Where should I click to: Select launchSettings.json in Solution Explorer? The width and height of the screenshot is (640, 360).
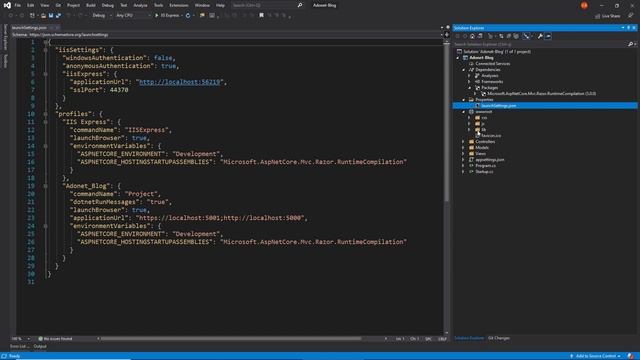[x=545, y=106]
